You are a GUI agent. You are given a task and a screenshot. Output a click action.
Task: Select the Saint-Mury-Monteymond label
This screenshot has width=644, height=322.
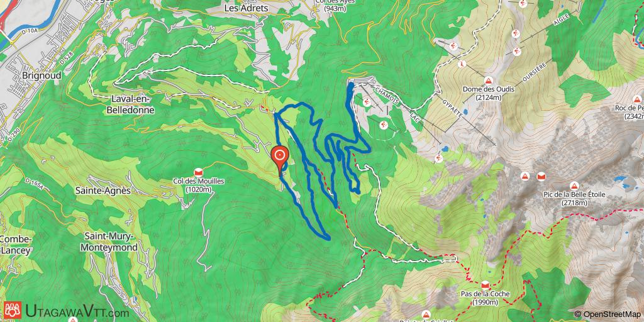coord(109,242)
